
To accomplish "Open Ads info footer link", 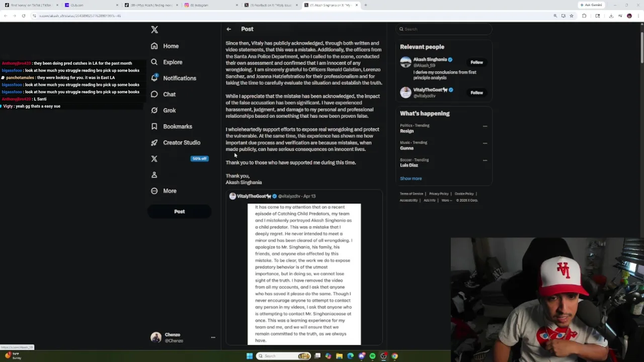I will click(x=429, y=200).
